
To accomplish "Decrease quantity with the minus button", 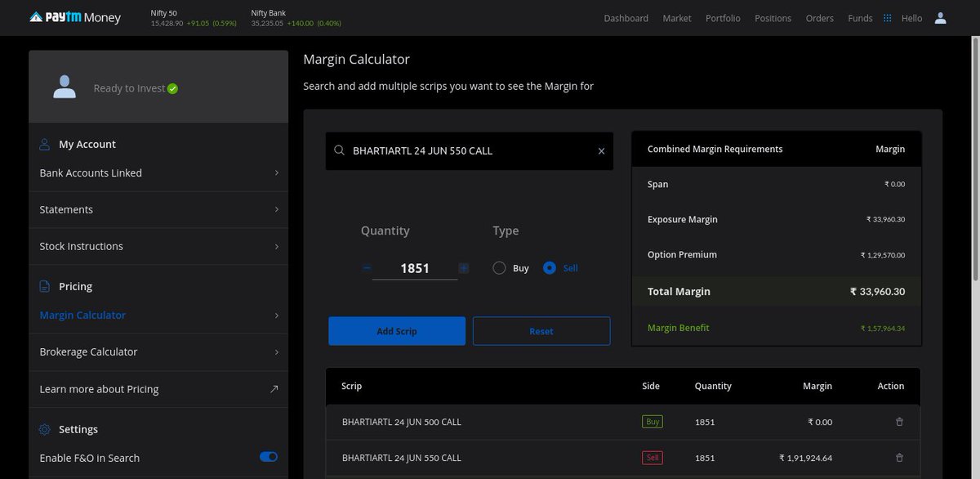I will pyautogui.click(x=367, y=268).
